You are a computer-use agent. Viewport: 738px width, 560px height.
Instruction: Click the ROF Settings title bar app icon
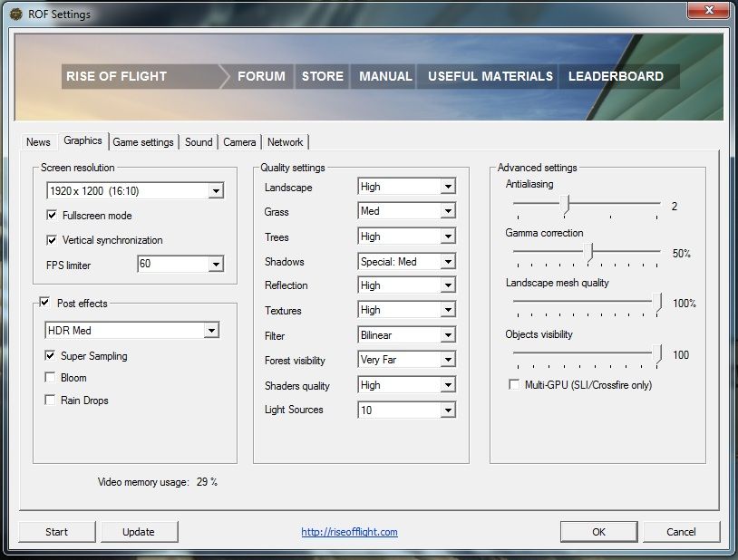[16, 14]
